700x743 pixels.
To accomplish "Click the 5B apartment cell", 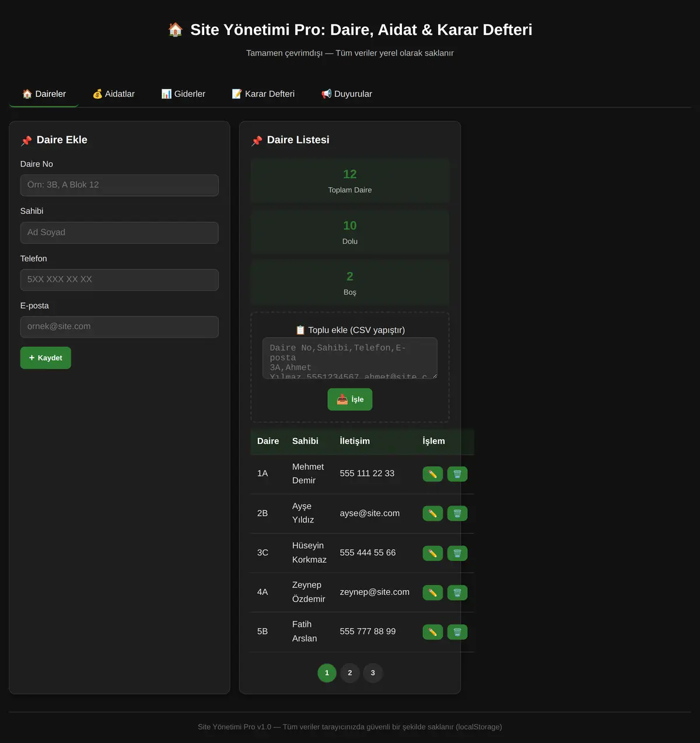I will (x=268, y=632).
